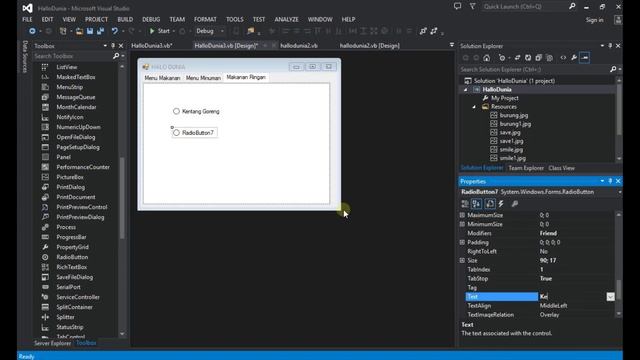Click Sync with Active Document in Solution Explorer
Image resolution: width=640 pixels, height=360 pixels.
point(517,58)
